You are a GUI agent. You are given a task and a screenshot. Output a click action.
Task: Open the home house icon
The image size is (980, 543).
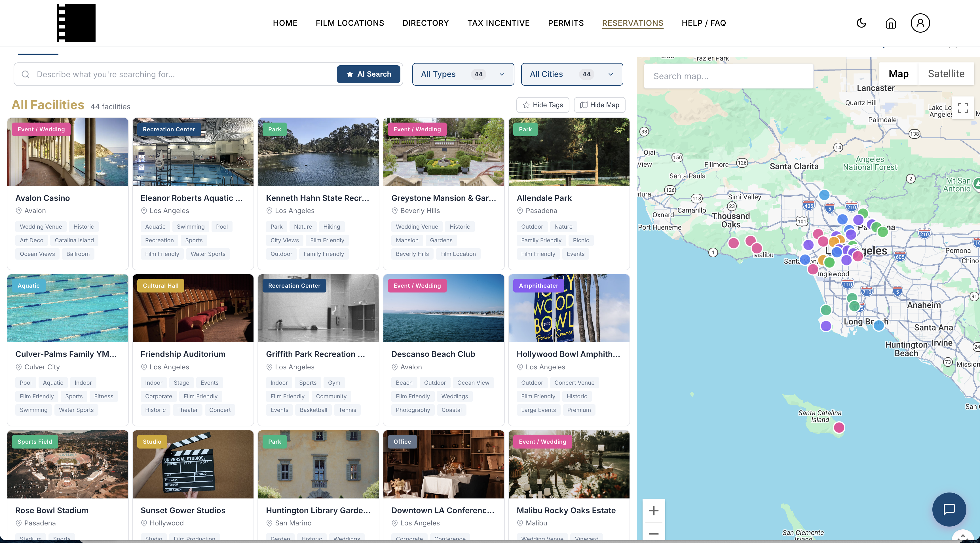(891, 23)
